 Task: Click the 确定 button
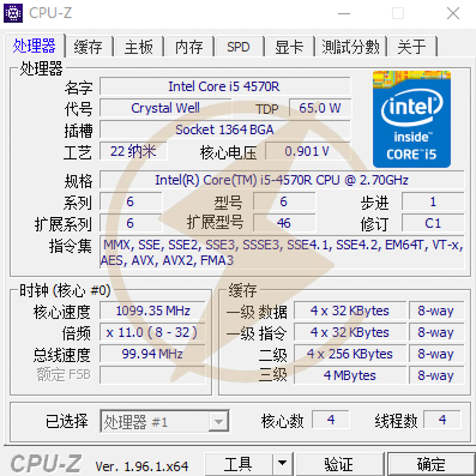click(431, 464)
